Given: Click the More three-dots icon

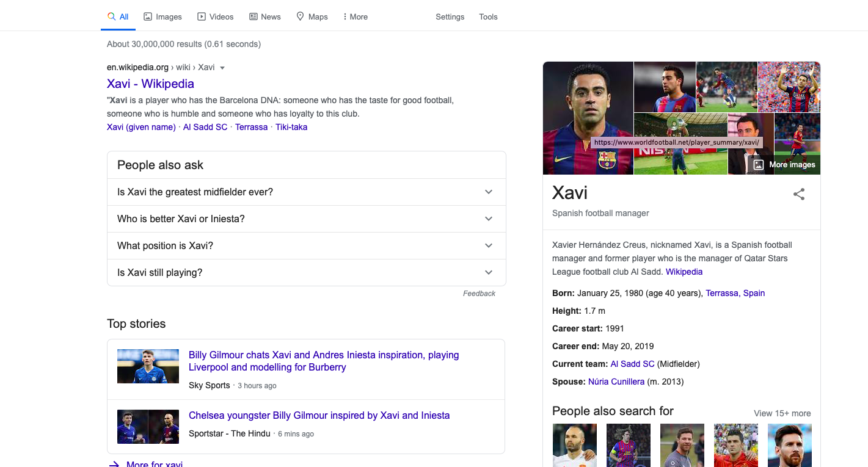Looking at the screenshot, I should pos(345,16).
